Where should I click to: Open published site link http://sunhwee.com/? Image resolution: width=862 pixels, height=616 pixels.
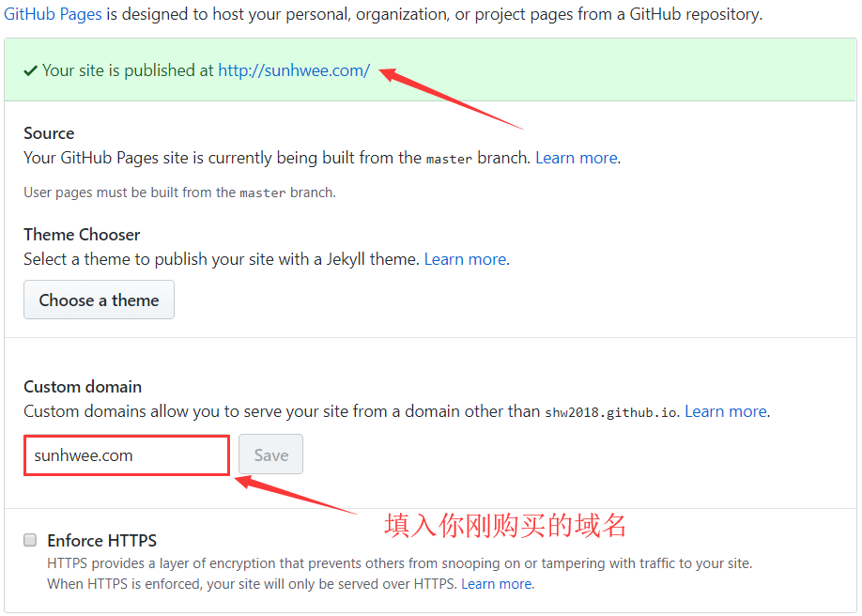(x=294, y=70)
